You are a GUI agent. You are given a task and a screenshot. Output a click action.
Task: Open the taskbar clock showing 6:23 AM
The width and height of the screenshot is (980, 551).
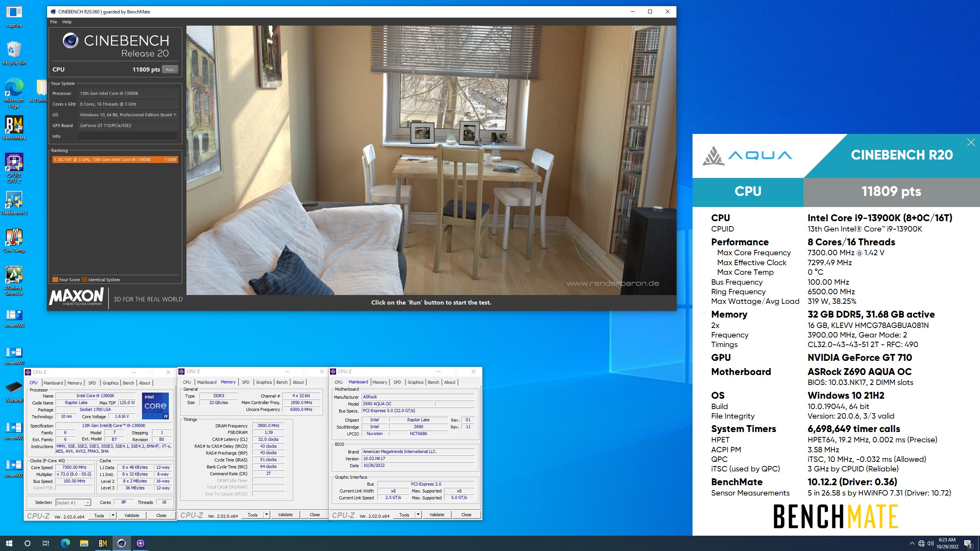point(947,543)
